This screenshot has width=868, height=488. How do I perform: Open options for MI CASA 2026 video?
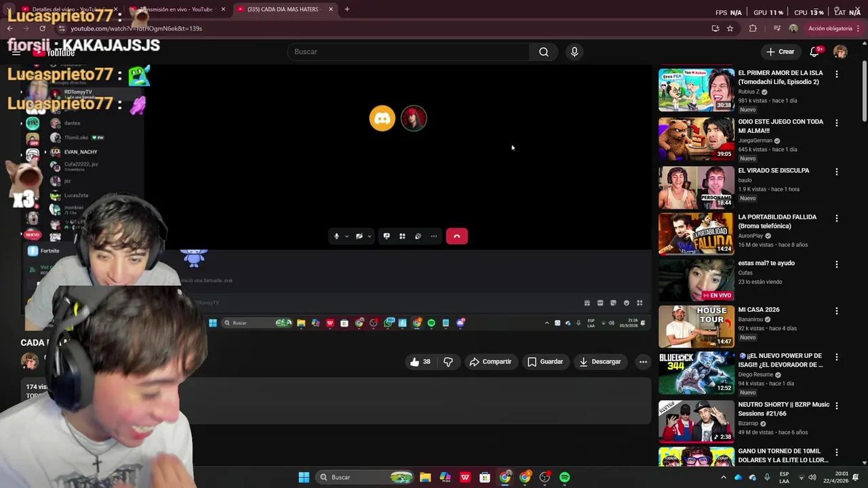836,311
